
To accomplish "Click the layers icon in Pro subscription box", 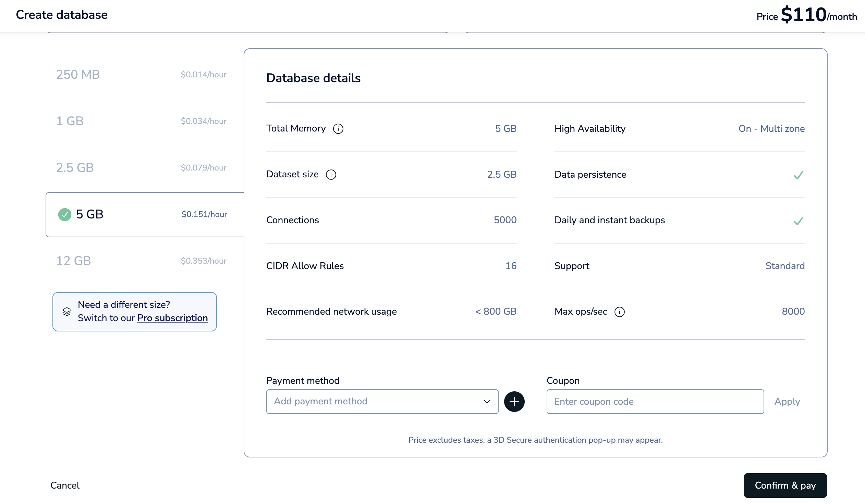I will 66,311.
